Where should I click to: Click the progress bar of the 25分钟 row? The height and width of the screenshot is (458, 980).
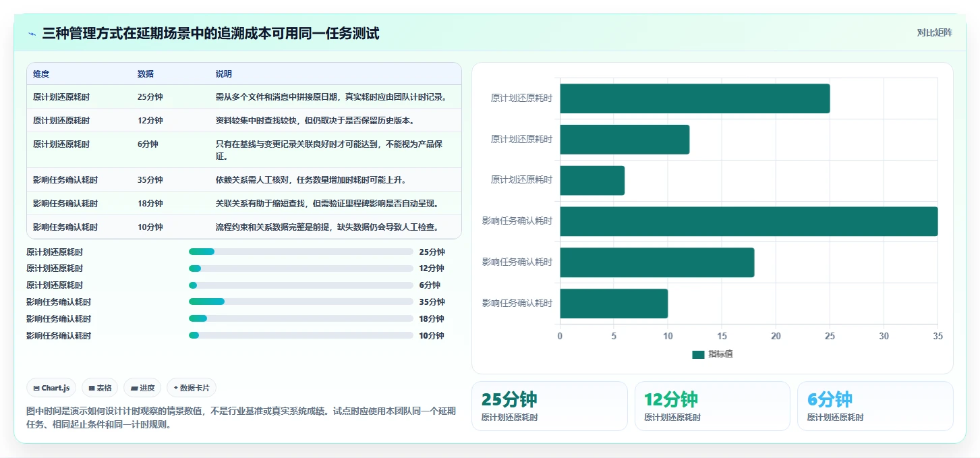301,252
